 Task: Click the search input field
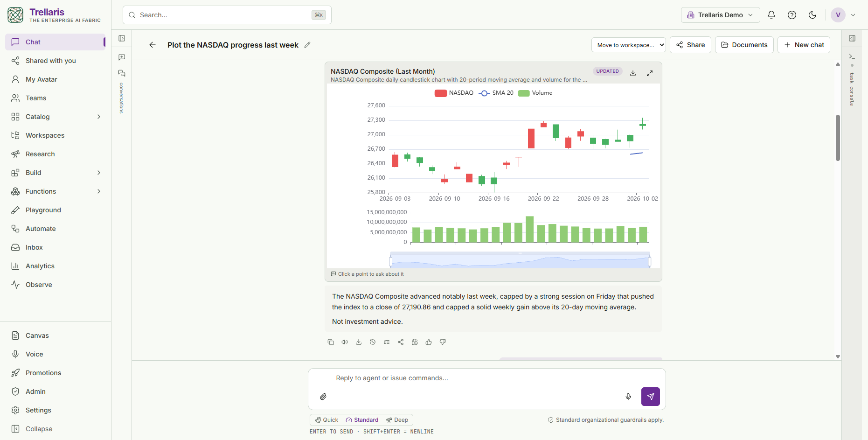[227, 15]
